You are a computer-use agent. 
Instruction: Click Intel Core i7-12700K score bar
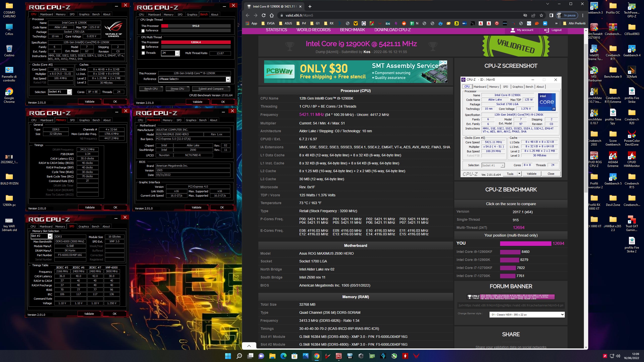click(508, 276)
